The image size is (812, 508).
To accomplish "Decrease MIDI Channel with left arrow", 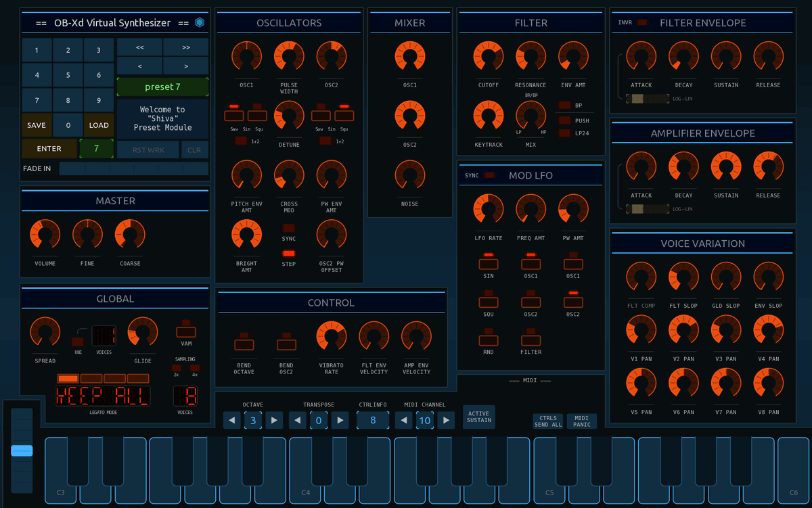I will [x=404, y=421].
